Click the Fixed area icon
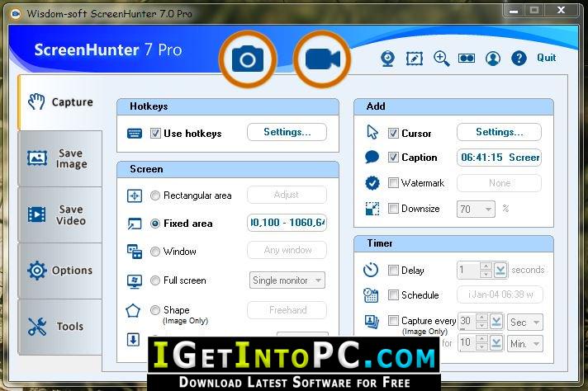Viewport: 588px width, 391px height. [x=135, y=224]
